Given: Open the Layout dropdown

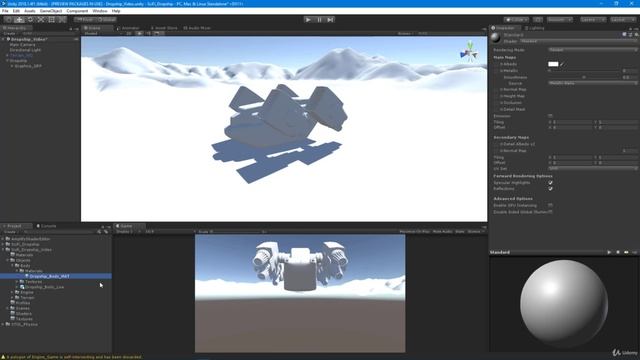Looking at the screenshot, I should [623, 20].
